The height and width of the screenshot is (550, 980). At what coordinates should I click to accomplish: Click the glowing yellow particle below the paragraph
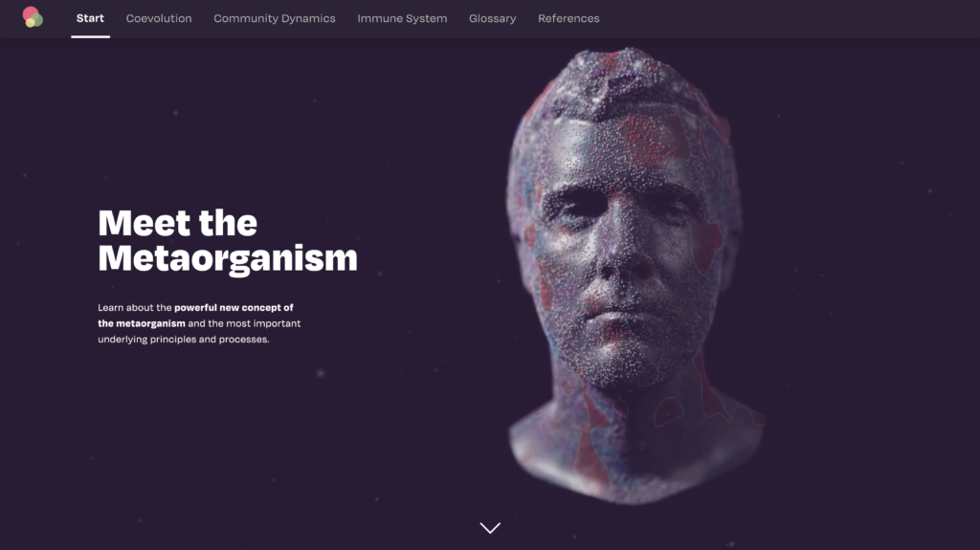tap(320, 373)
